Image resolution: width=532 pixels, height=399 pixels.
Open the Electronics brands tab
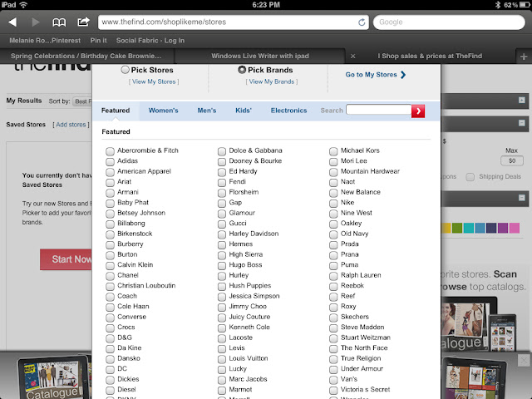[x=288, y=111]
